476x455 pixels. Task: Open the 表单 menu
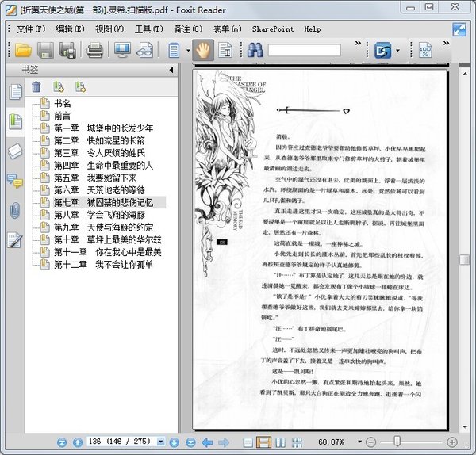click(x=228, y=29)
